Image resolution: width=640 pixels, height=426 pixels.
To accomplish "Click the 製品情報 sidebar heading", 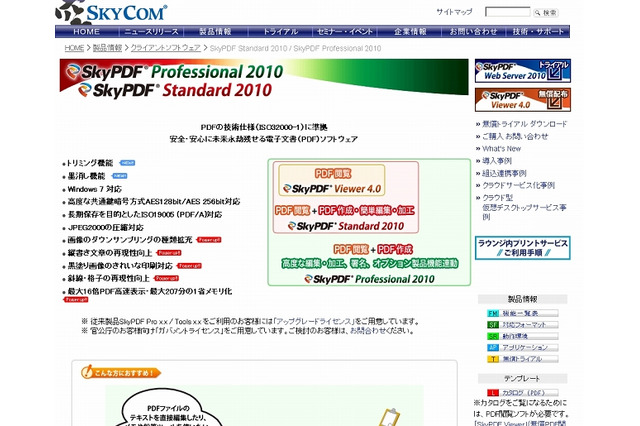I will click(522, 299).
